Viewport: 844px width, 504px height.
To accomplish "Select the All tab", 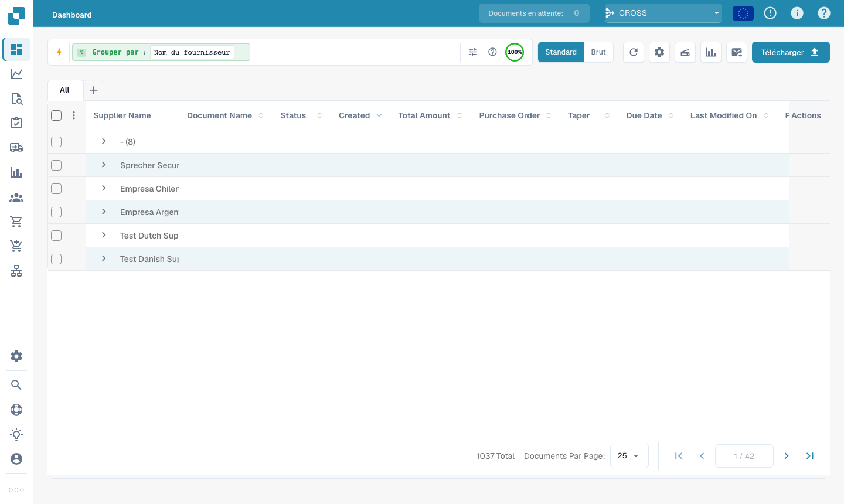I will point(64,90).
